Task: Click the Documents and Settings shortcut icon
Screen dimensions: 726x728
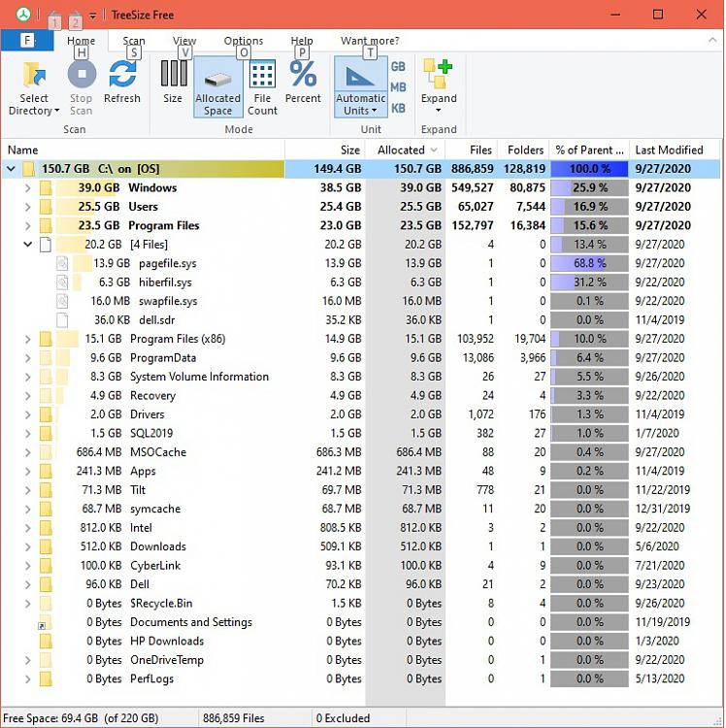Action: (45, 622)
